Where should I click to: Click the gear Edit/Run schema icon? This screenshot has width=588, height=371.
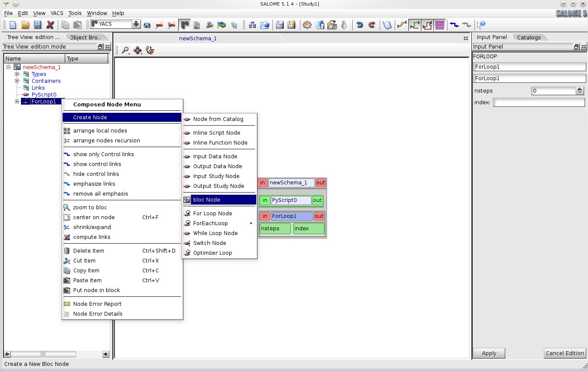coord(307,25)
